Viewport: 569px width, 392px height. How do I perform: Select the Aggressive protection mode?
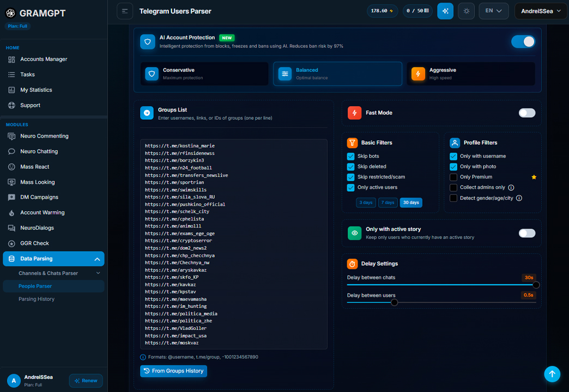pos(471,73)
